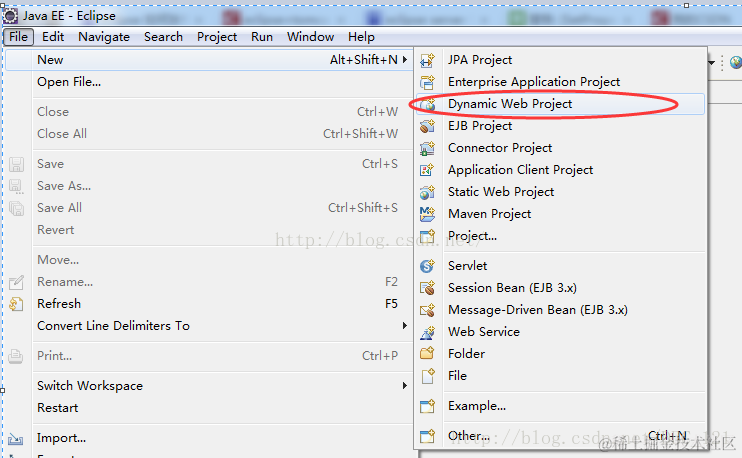Screen dimensions: 742x458
Task: Choose Session Bean (EJB 3.x)
Action: [x=560, y=288]
